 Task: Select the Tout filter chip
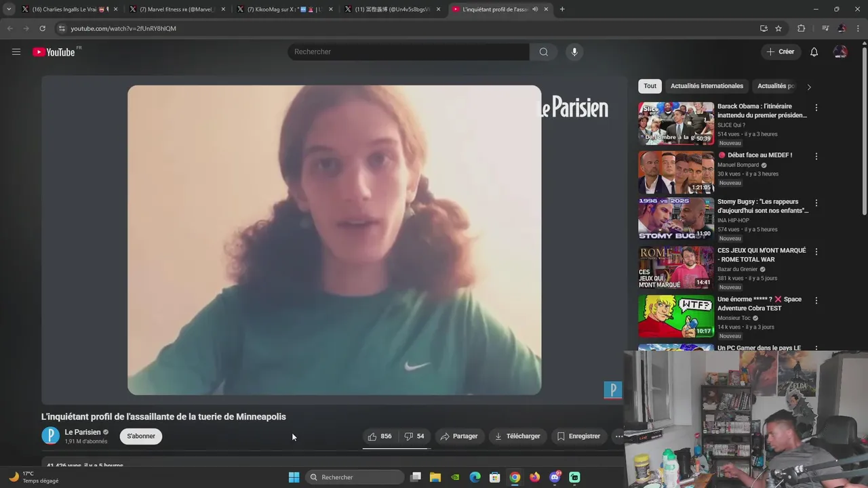coord(650,86)
